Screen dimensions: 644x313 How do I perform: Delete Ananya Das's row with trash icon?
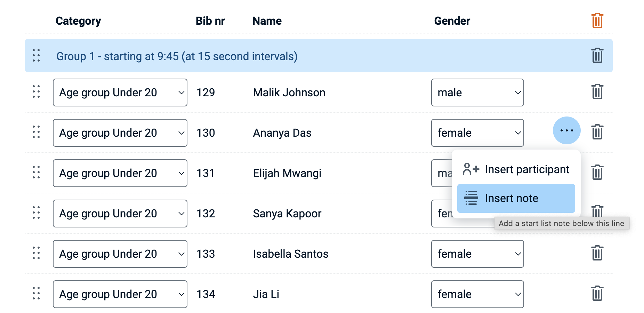tap(597, 132)
